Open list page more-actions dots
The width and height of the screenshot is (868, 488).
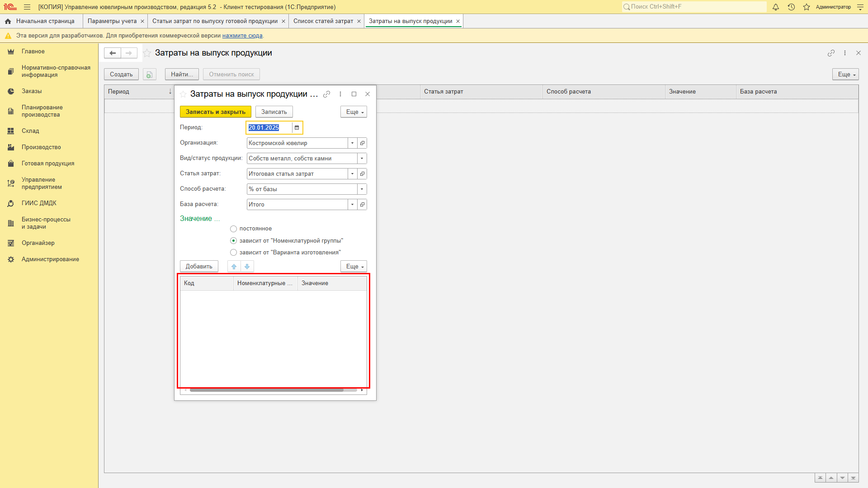(845, 53)
